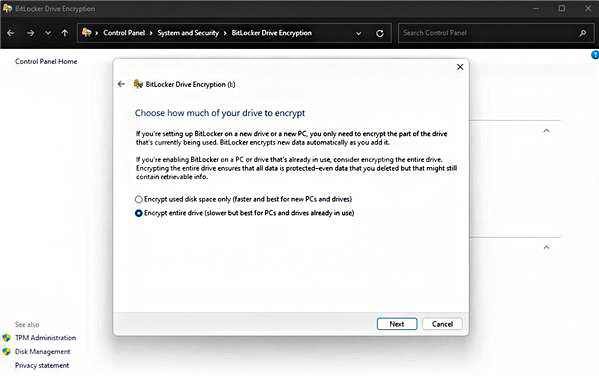Click the address bar Control Panel icon
This screenshot has width=599, height=376.
click(87, 33)
